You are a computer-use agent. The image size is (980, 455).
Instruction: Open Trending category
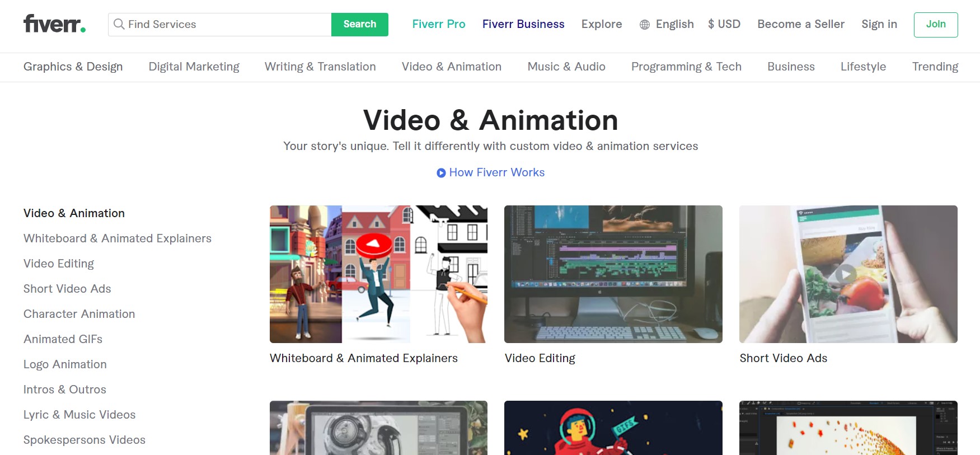(x=935, y=67)
